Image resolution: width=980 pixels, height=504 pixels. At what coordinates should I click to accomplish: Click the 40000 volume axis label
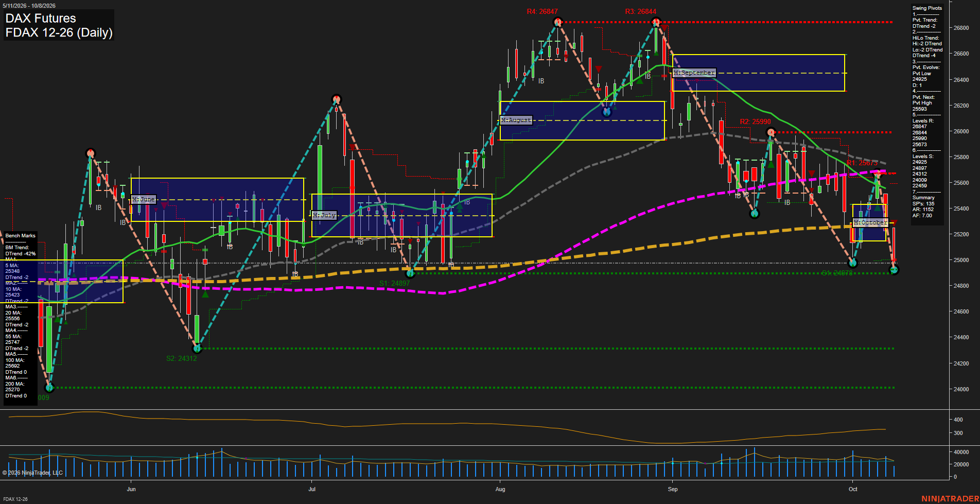961,452
